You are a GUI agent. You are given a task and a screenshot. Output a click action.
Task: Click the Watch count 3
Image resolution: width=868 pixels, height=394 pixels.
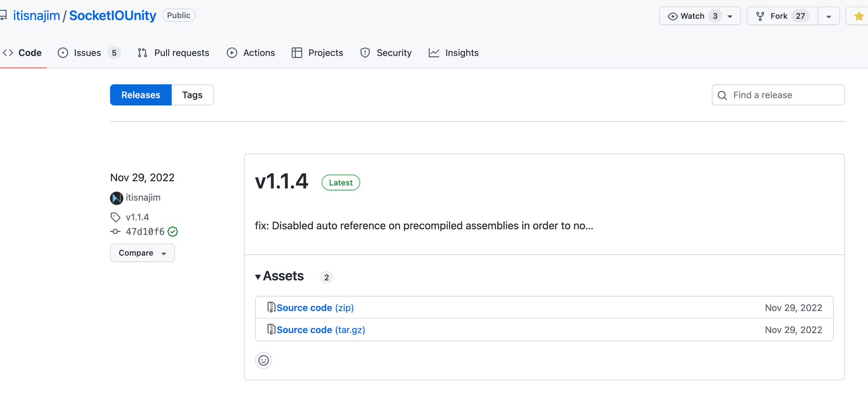point(715,16)
